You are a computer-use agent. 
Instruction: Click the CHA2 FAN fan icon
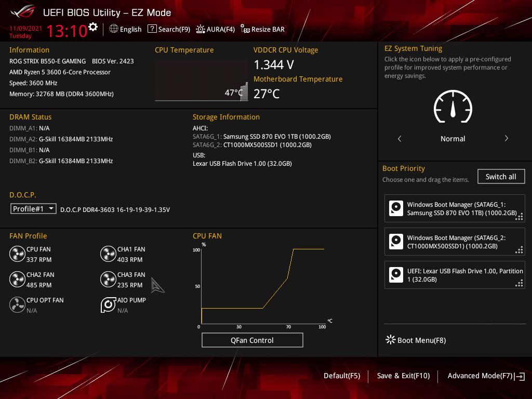tap(17, 280)
